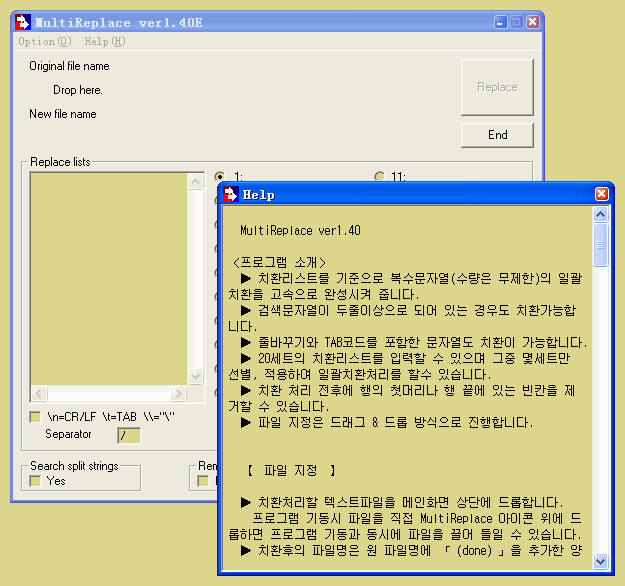This screenshot has height=586, width=625.
Task: Click inside the Separator input field
Action: click(129, 435)
